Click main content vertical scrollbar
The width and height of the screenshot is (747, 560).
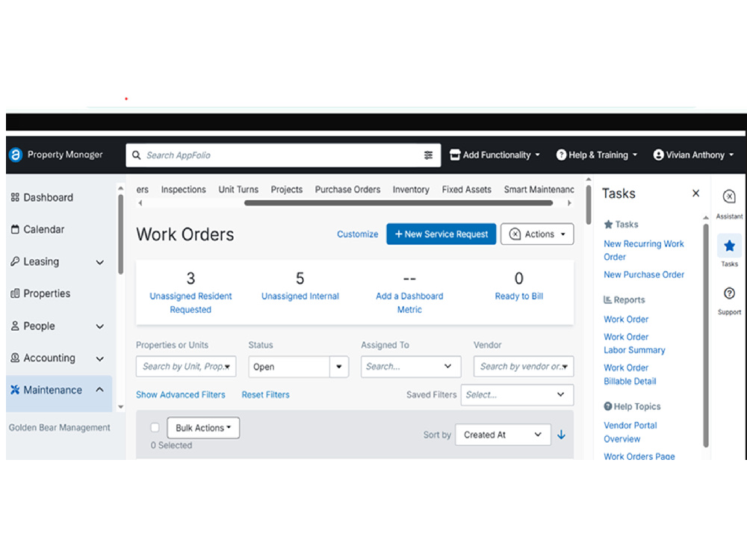[x=589, y=205]
